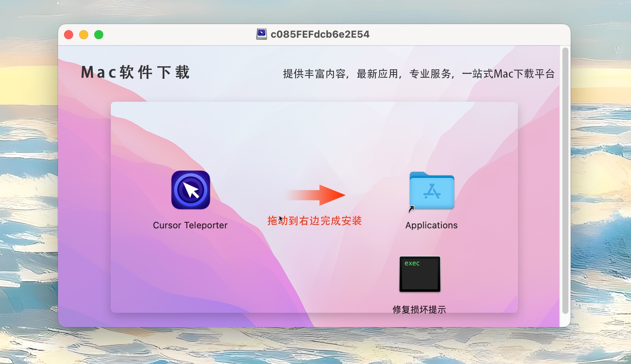Select the Cursor Teleporter app icon
The image size is (631, 364).
191,190
